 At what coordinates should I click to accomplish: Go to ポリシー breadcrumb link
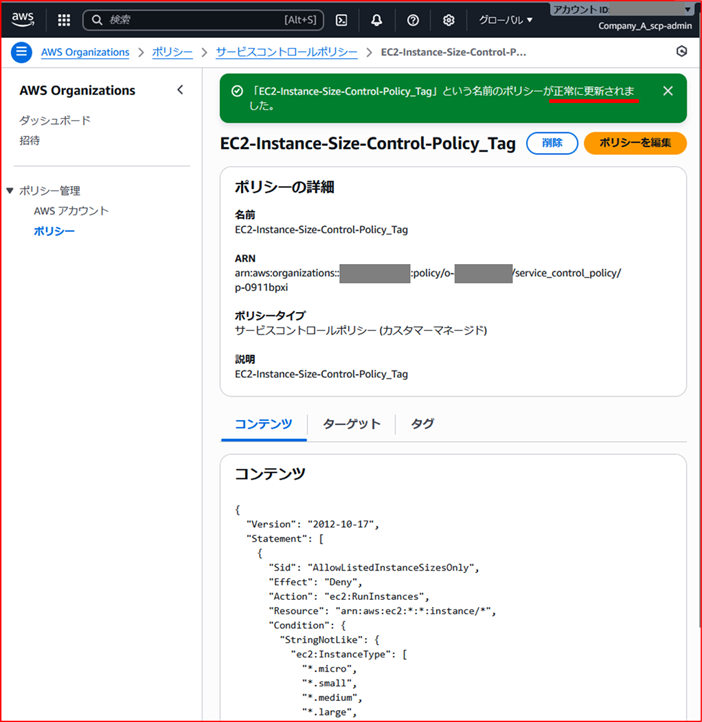[x=172, y=52]
